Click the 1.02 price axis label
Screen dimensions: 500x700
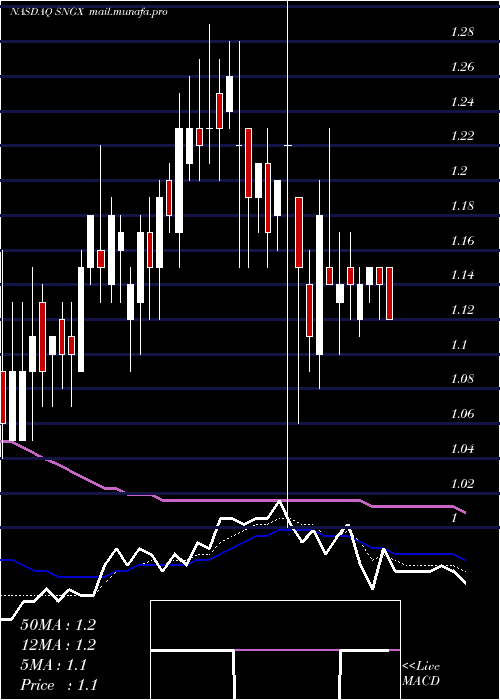tap(462, 483)
